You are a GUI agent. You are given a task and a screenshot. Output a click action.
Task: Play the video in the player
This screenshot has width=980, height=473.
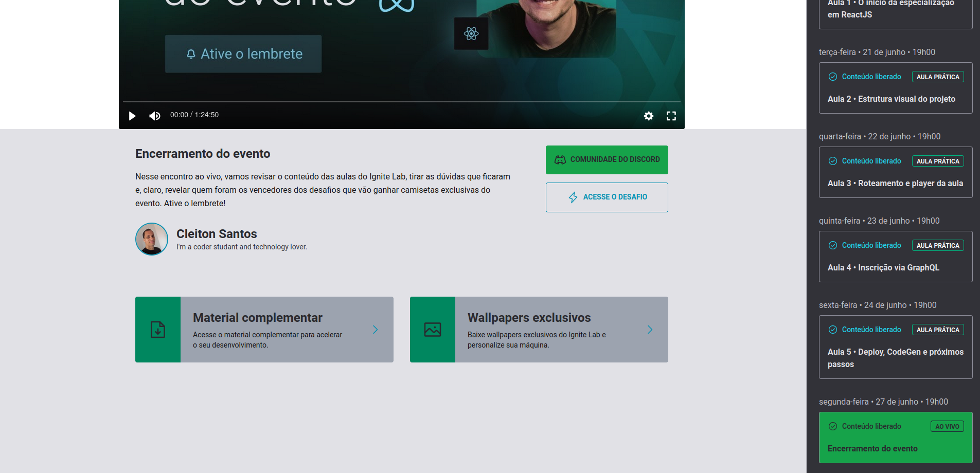point(132,116)
